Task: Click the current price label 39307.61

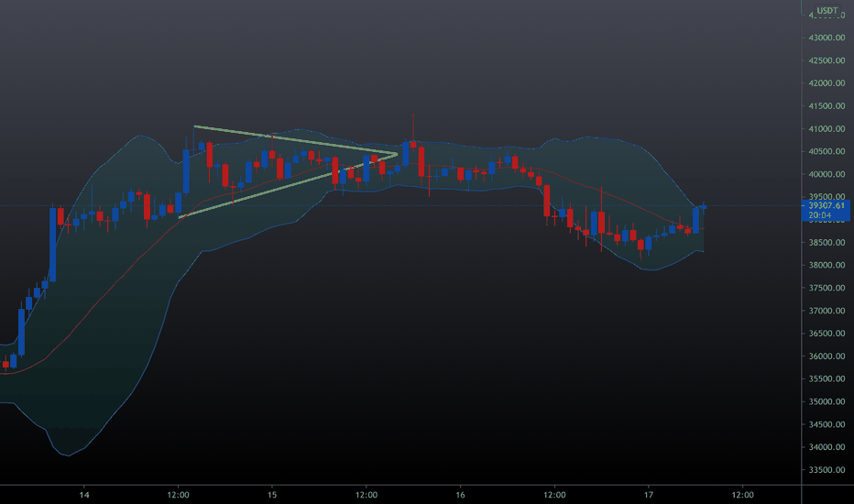Action: [827, 205]
